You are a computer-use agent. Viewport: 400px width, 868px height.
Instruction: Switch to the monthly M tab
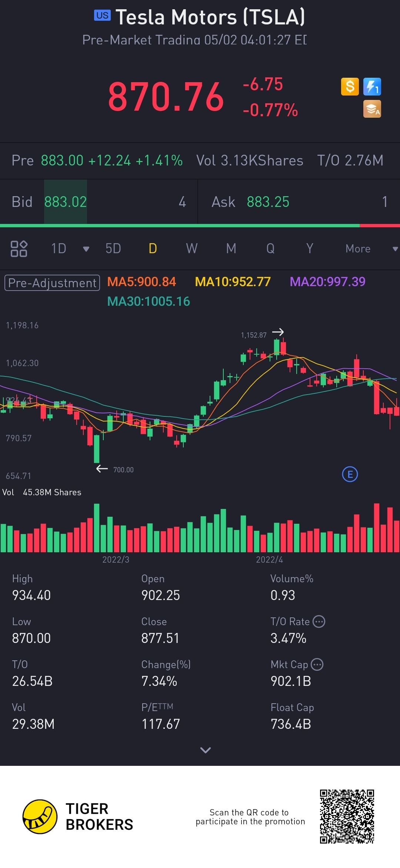click(231, 249)
